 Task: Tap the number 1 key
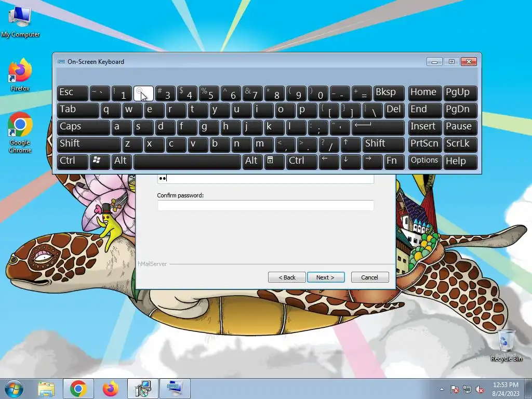coord(122,94)
